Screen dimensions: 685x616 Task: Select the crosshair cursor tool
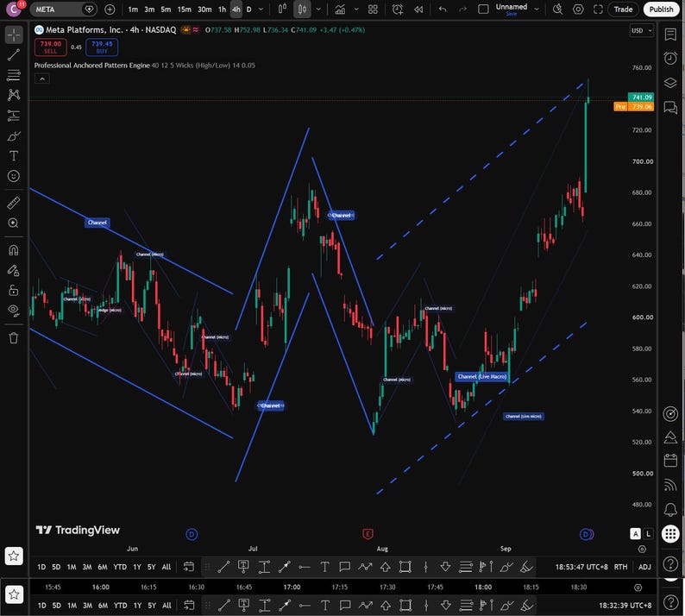pyautogui.click(x=14, y=35)
